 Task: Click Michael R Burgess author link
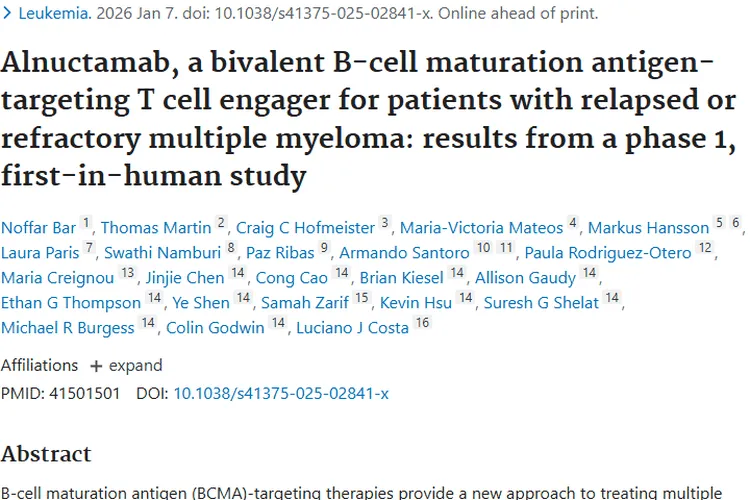point(67,327)
